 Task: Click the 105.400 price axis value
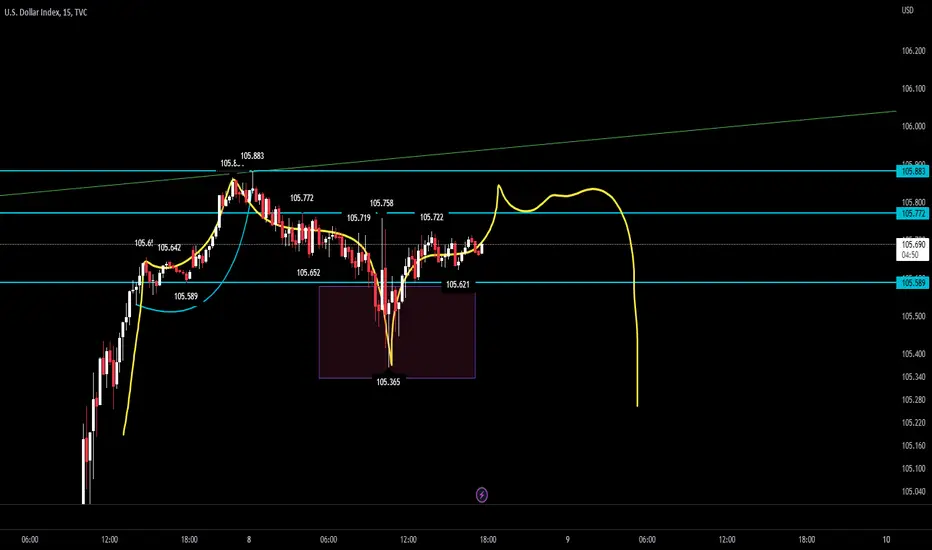click(x=914, y=354)
